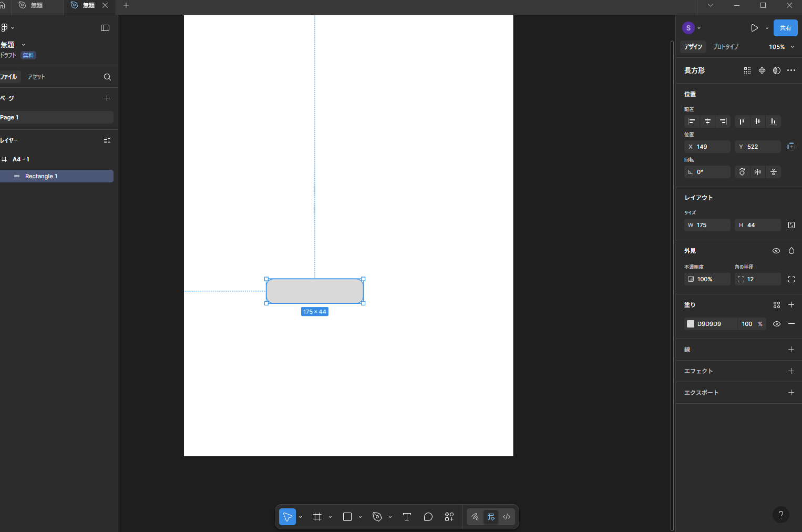Switch to the プロトタイプ tab

[725, 47]
